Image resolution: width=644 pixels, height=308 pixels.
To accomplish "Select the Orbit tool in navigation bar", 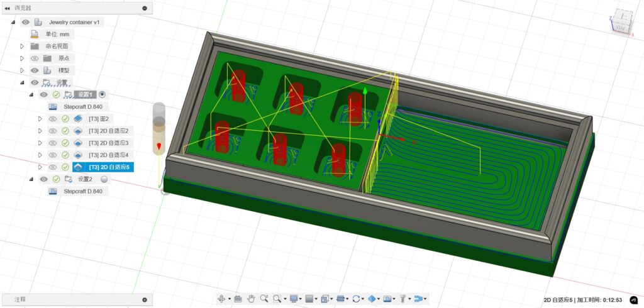I will point(221,299).
